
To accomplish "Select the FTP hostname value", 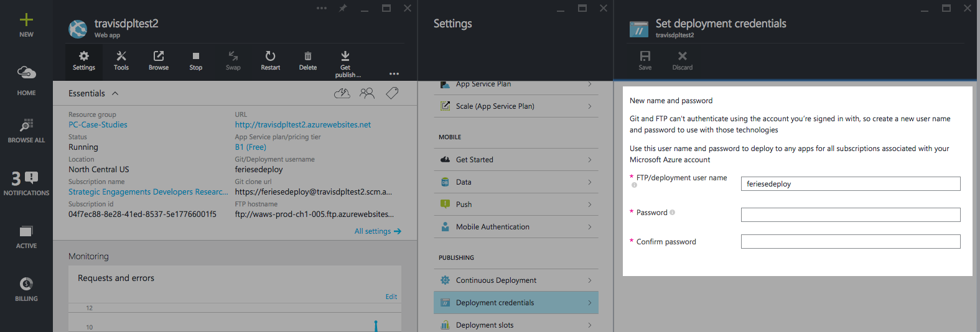I will [x=314, y=214].
